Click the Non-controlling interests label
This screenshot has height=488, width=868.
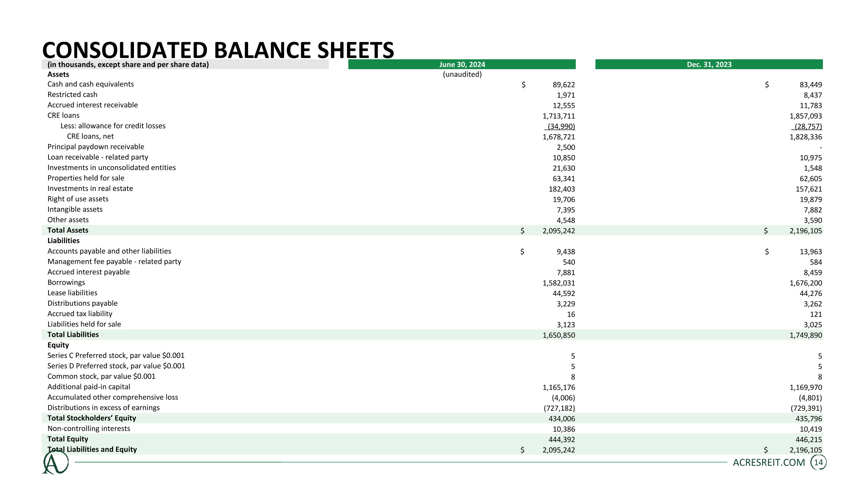click(x=89, y=428)
